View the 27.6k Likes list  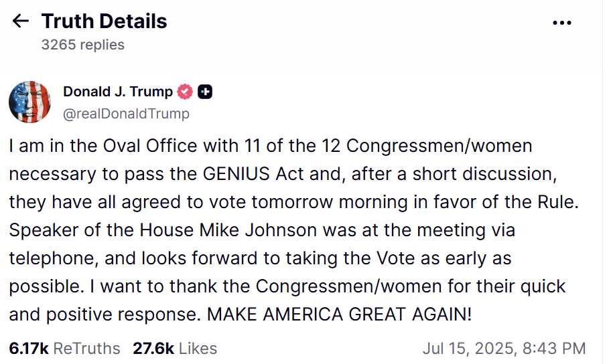[175, 349]
